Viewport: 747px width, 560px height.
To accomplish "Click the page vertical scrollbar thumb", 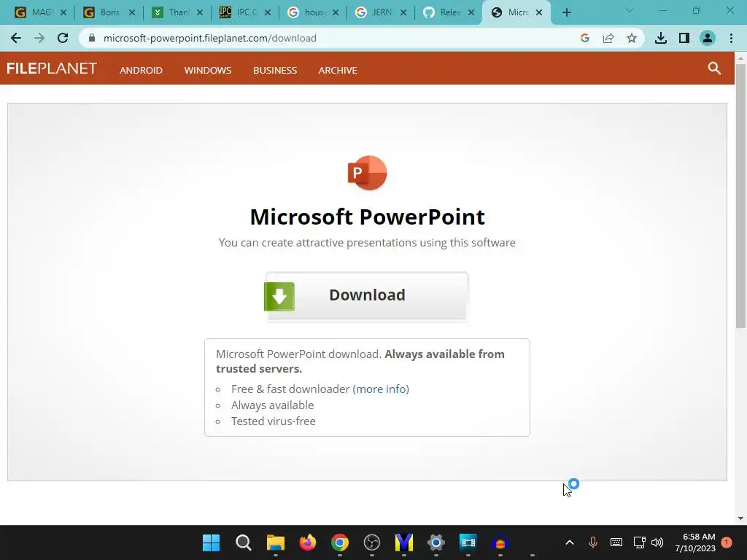I will [x=740, y=195].
